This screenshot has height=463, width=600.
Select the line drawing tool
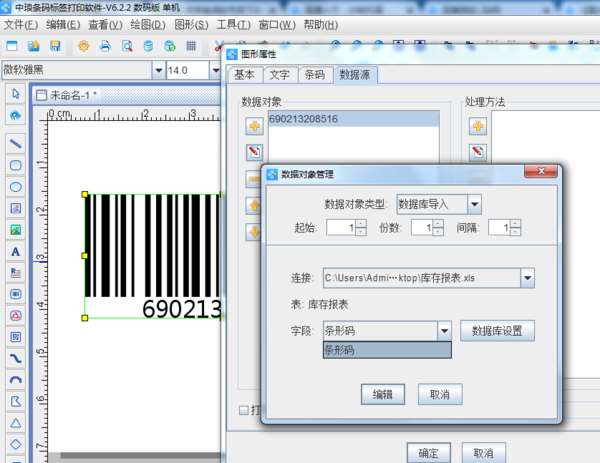[x=15, y=144]
